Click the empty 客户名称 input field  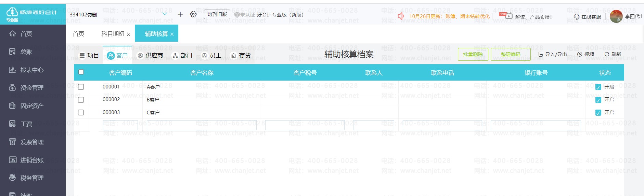tap(202, 125)
